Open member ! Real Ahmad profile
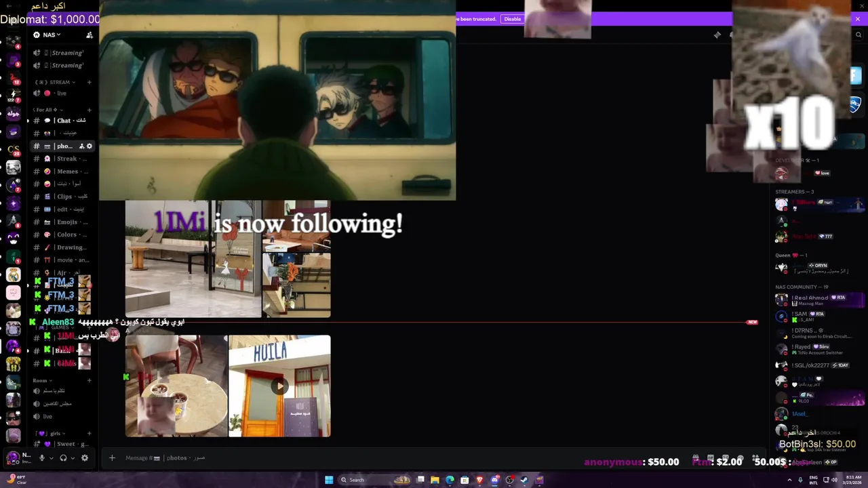The image size is (868, 488). point(819,300)
